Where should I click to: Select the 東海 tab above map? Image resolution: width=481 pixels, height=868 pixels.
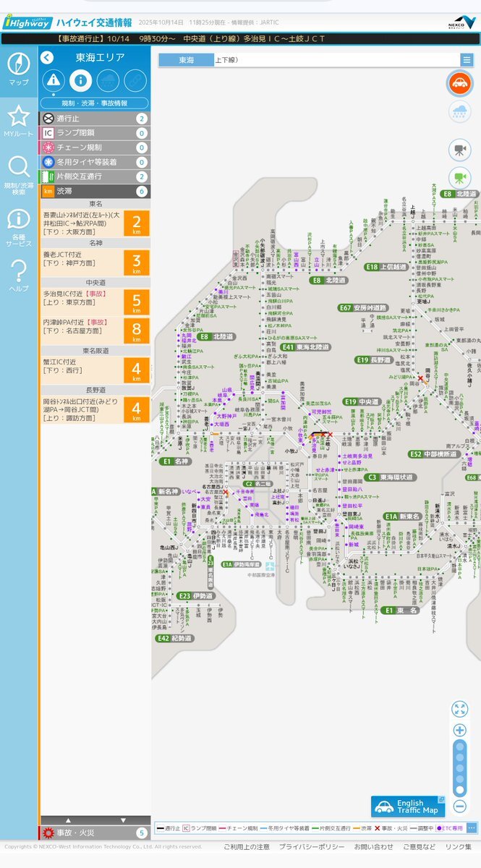tap(186, 60)
